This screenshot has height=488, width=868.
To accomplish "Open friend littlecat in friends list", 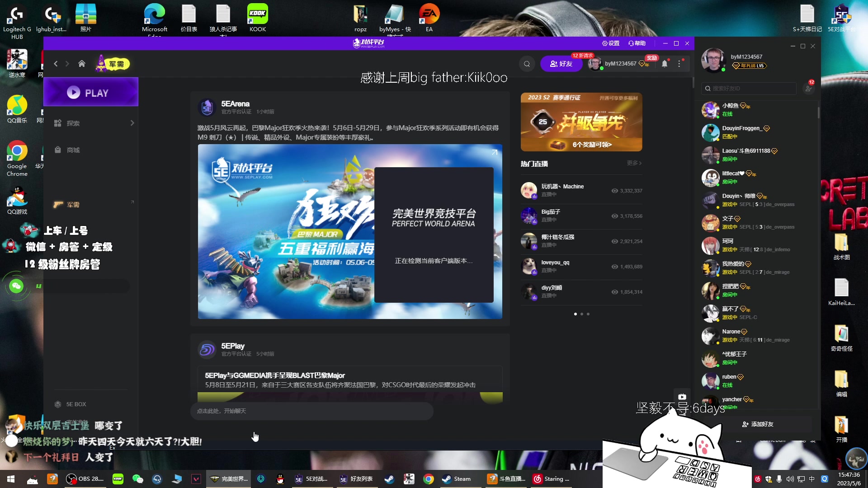I will tap(759, 178).
